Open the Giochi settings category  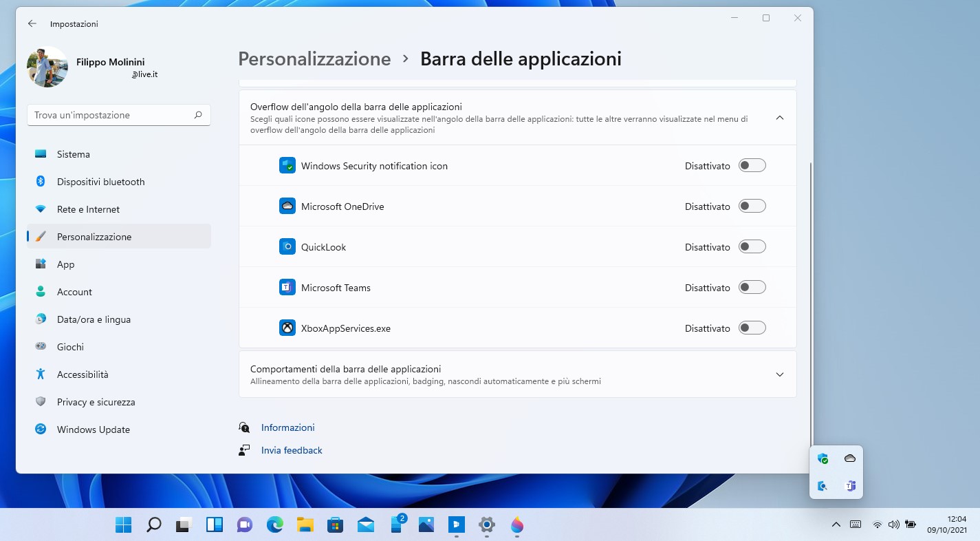pyautogui.click(x=119, y=347)
